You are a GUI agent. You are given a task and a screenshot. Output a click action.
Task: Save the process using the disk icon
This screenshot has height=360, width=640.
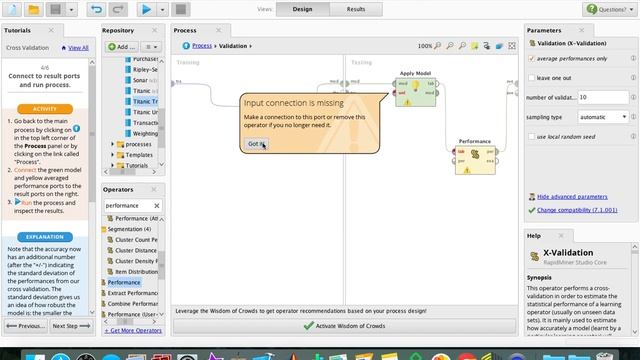point(56,9)
